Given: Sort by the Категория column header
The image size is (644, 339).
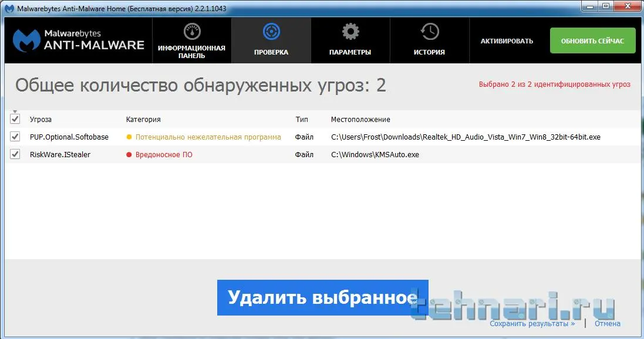Looking at the screenshot, I should 143,120.
